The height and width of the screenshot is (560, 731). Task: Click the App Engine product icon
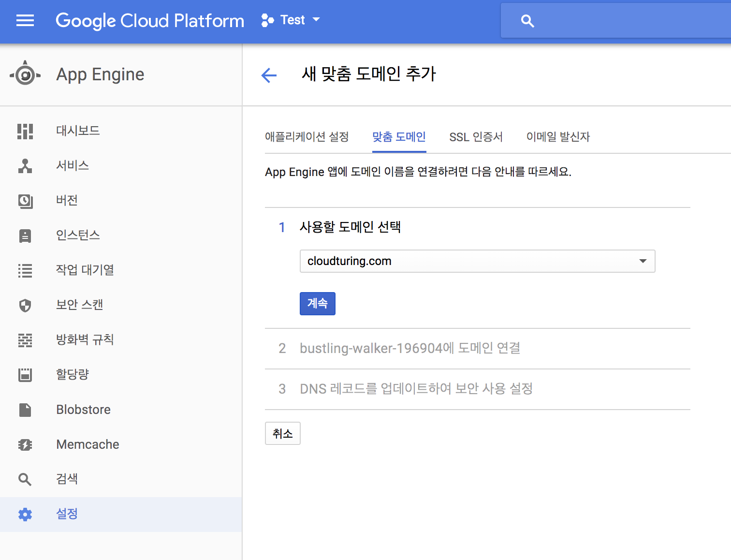pyautogui.click(x=25, y=74)
